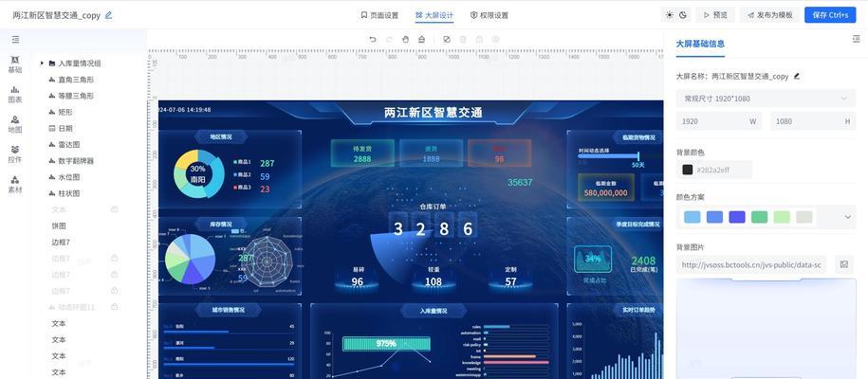Expand the 入库量情况组 layer group
The width and height of the screenshot is (868, 379).
[42, 63]
